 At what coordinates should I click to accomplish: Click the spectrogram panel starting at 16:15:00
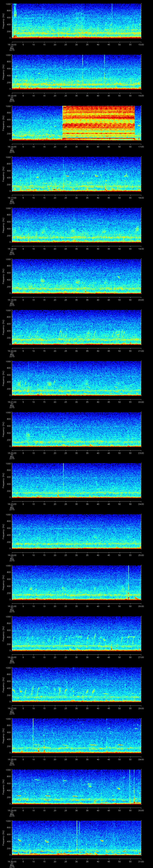(x=77, y=72)
